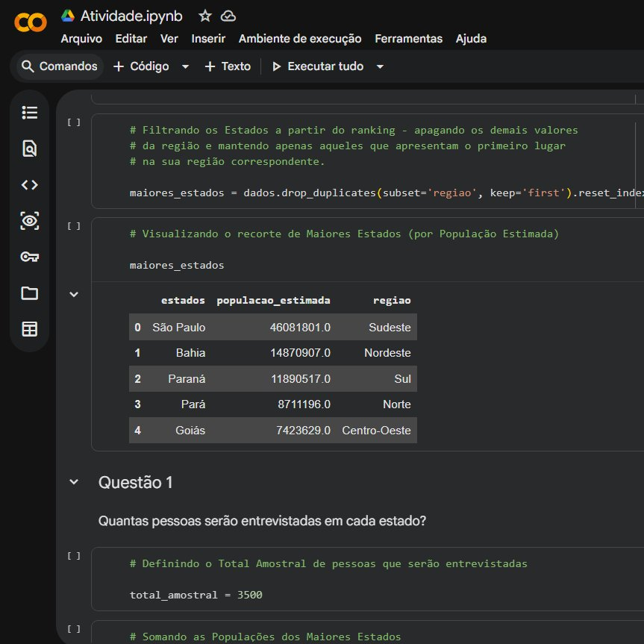The image size is (644, 644).
Task: Click the Questão 1 heading text
Action: [136, 482]
